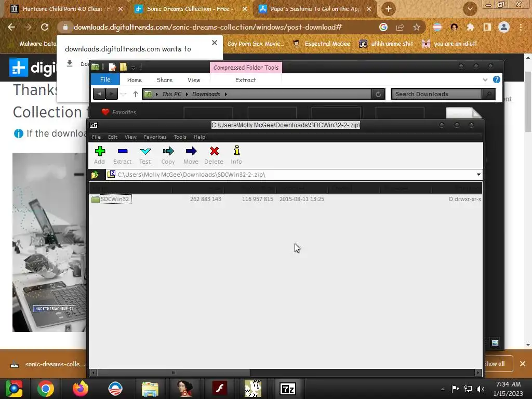Viewport: 532px width, 399px height.
Task: Go back in Chrome
Action: 11,27
